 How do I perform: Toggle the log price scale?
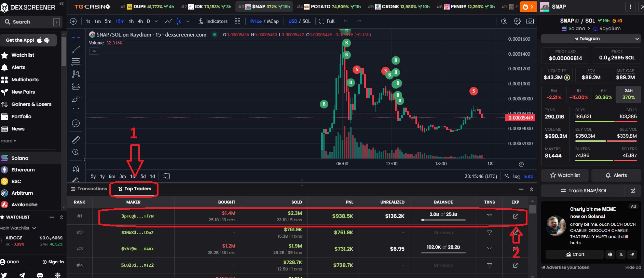click(516, 176)
